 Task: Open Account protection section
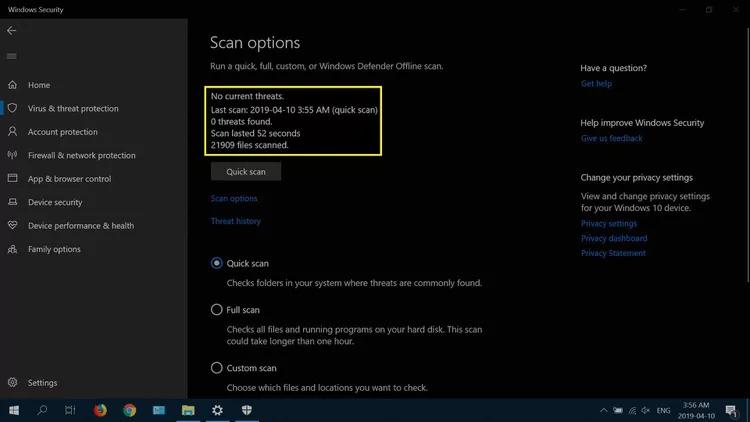[x=63, y=132]
